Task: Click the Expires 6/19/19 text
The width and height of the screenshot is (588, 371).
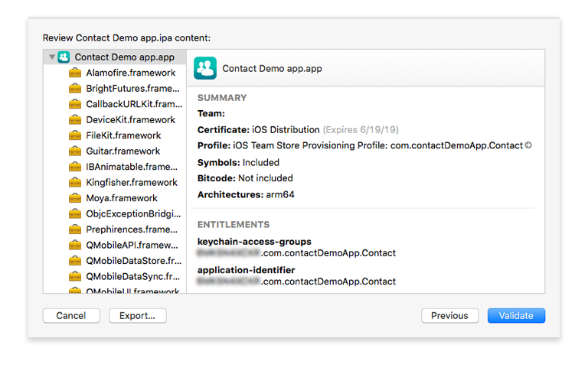Action: coord(361,130)
